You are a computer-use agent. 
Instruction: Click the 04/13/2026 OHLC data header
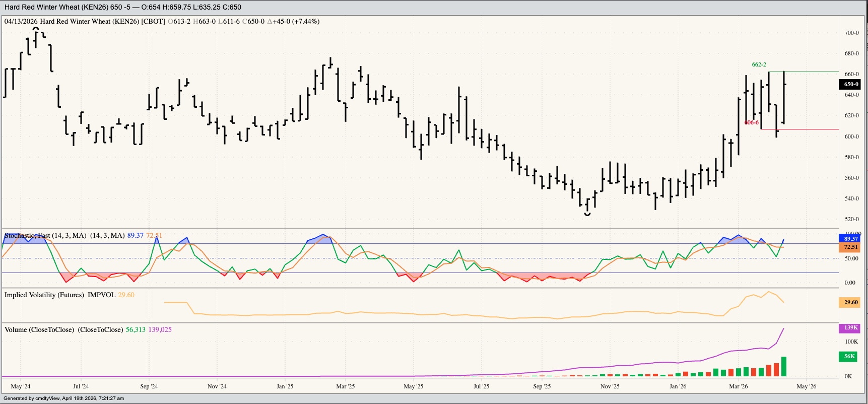pyautogui.click(x=161, y=22)
